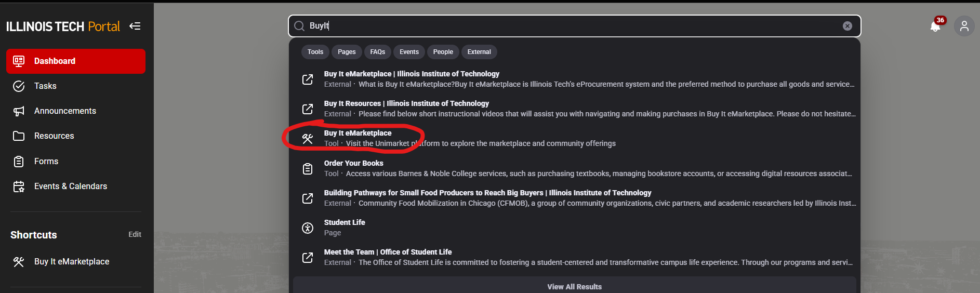Open Announcements in sidebar

coord(76,111)
